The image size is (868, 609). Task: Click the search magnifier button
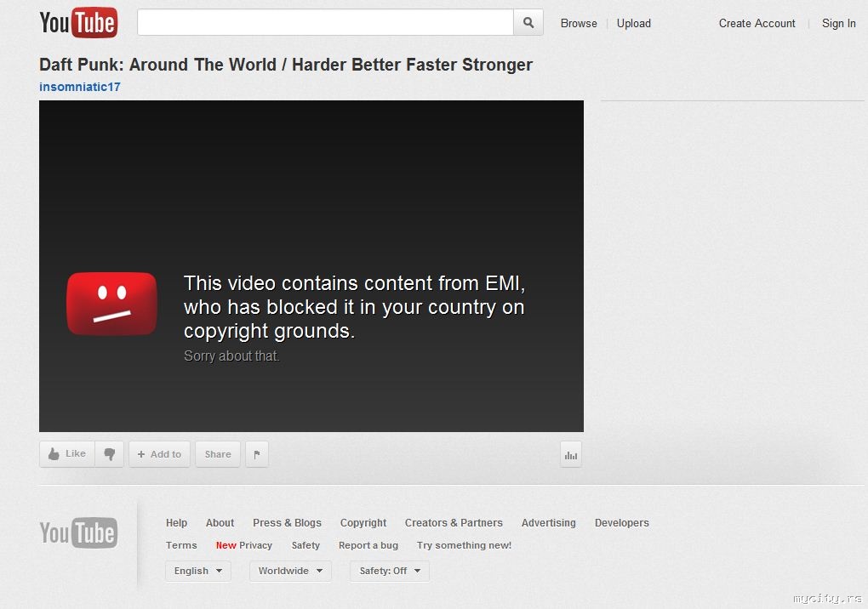[528, 23]
